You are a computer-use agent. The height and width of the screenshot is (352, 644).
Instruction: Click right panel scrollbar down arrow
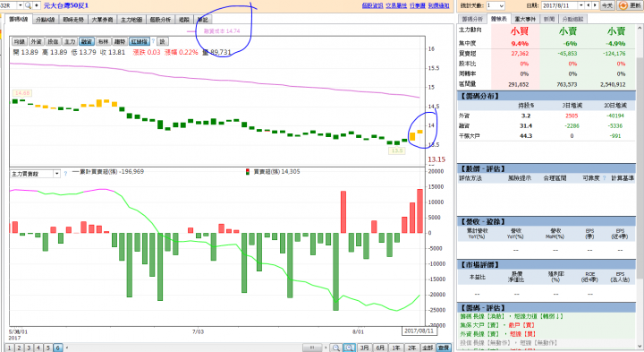[x=640, y=347]
